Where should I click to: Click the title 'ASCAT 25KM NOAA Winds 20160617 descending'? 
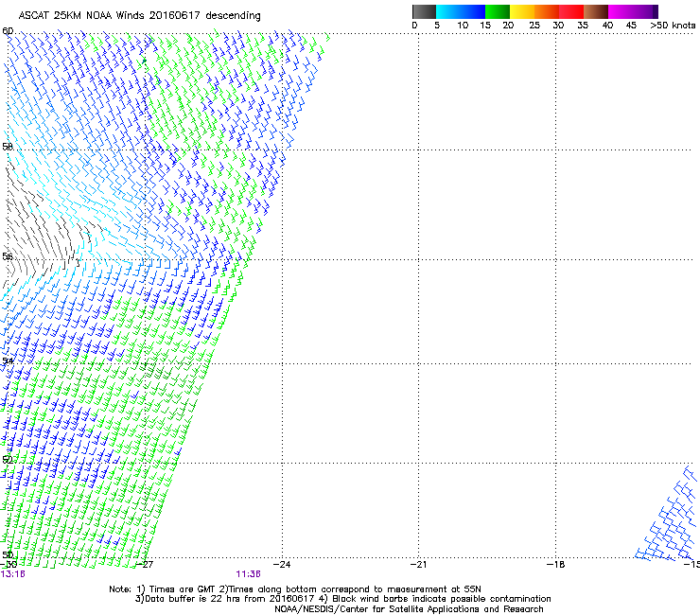tap(139, 16)
